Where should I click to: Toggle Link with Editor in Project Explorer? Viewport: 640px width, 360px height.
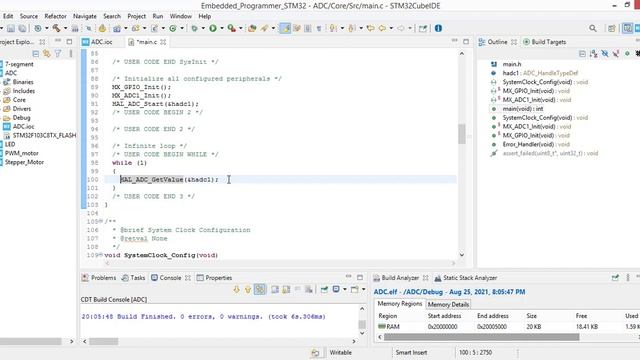[x=47, y=54]
